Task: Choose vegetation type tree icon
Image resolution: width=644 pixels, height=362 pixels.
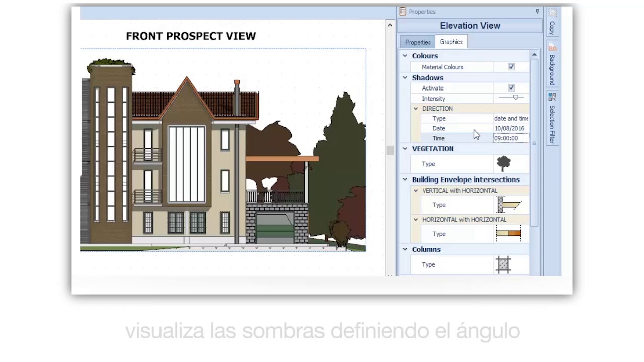Action: coord(503,164)
